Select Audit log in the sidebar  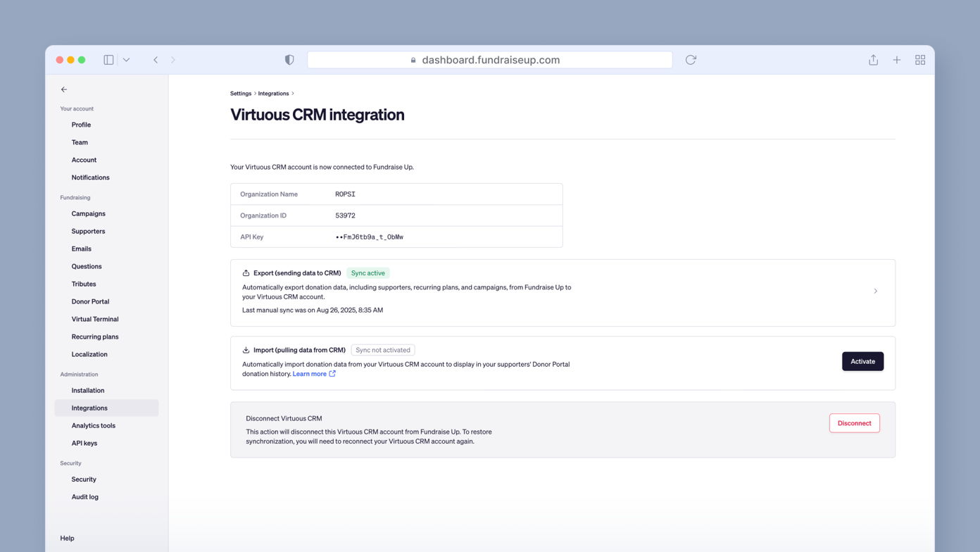point(84,496)
